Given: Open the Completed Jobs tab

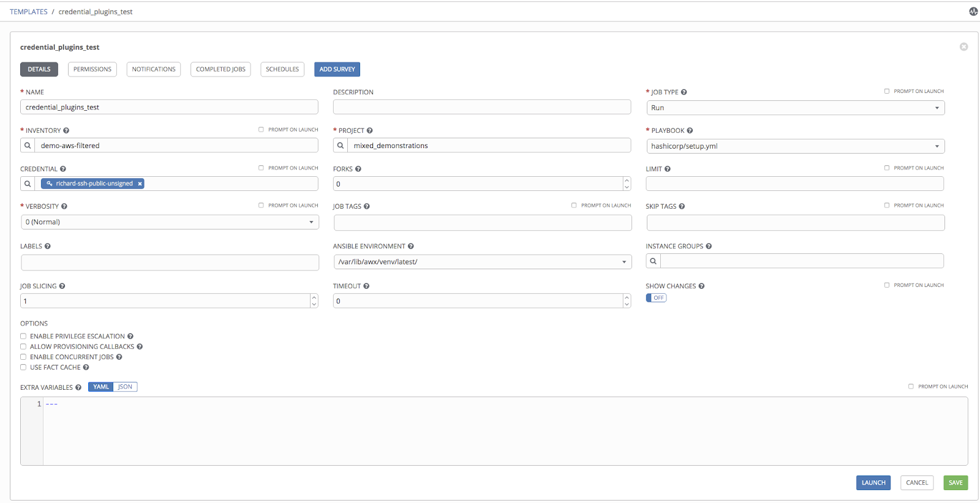Looking at the screenshot, I should click(221, 69).
